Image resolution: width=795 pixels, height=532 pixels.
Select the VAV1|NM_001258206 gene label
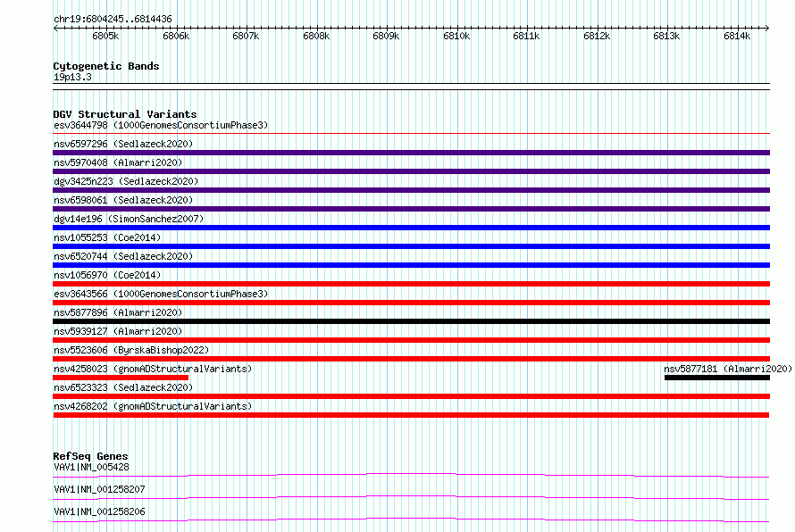[x=99, y=511]
